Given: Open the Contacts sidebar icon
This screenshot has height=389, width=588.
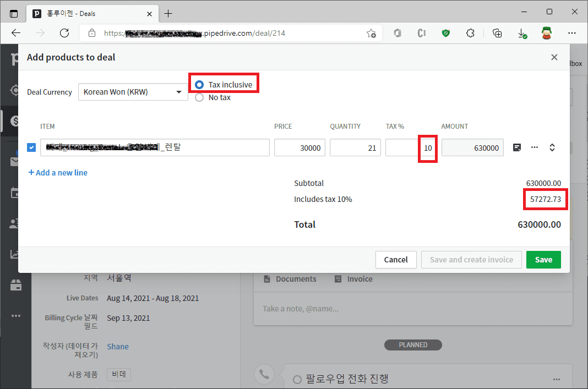Looking at the screenshot, I should tap(14, 224).
